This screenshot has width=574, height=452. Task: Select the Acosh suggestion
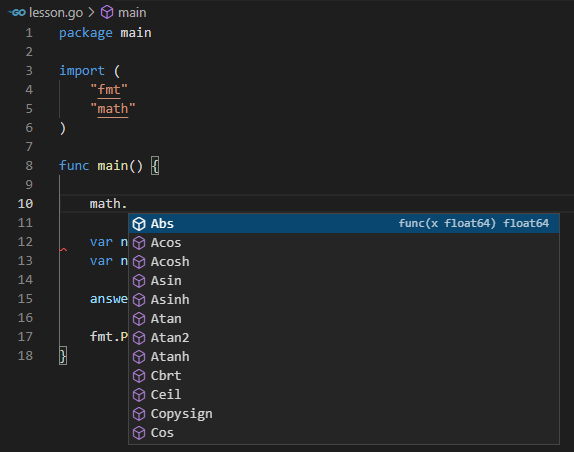pyautogui.click(x=344, y=261)
